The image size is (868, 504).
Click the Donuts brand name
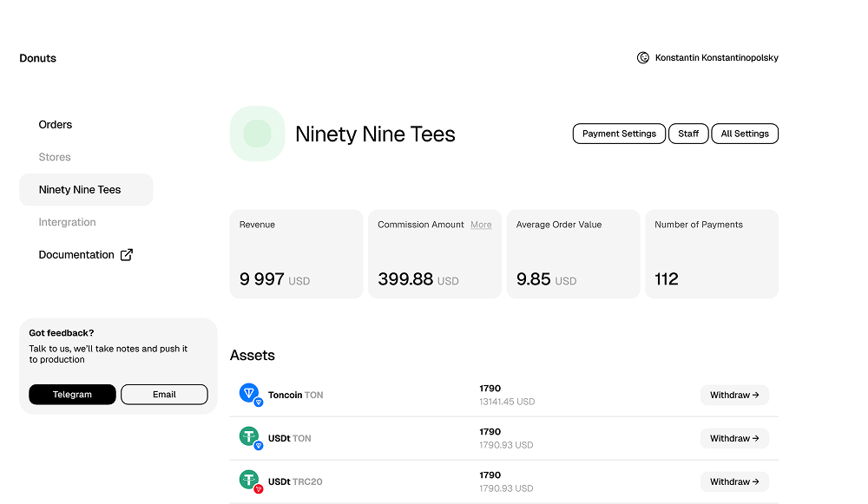[38, 58]
